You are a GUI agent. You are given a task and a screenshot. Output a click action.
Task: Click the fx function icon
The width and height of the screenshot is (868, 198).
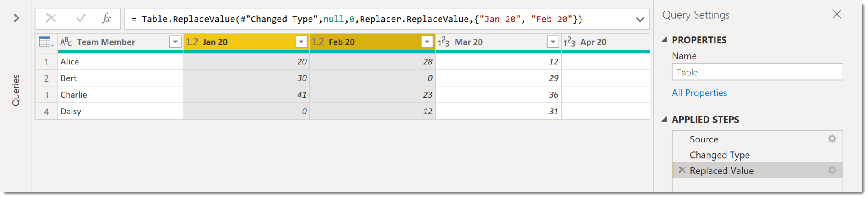106,18
